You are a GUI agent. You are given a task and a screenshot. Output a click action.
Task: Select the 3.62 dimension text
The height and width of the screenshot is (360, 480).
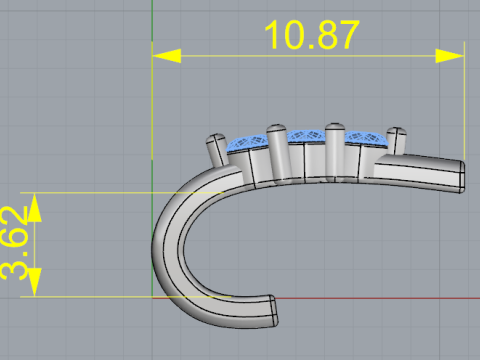point(15,244)
